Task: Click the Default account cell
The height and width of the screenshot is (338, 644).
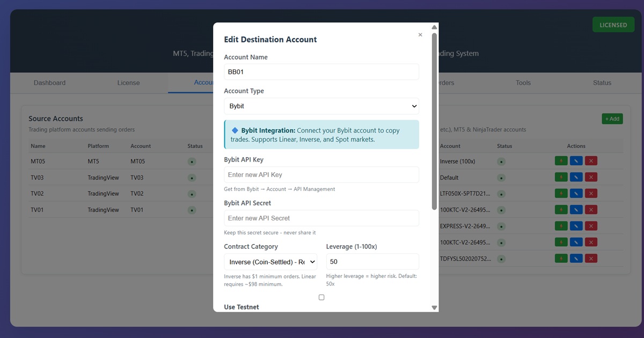Action: [x=449, y=178]
